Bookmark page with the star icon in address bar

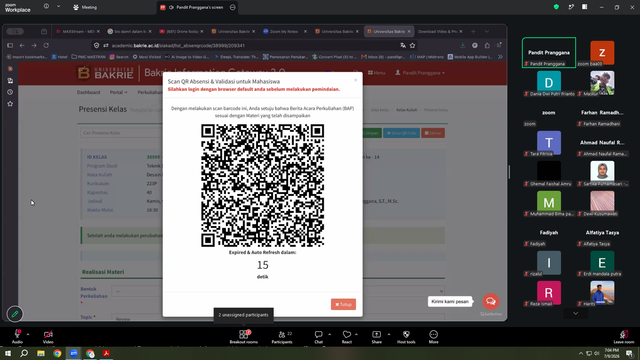coord(413,45)
